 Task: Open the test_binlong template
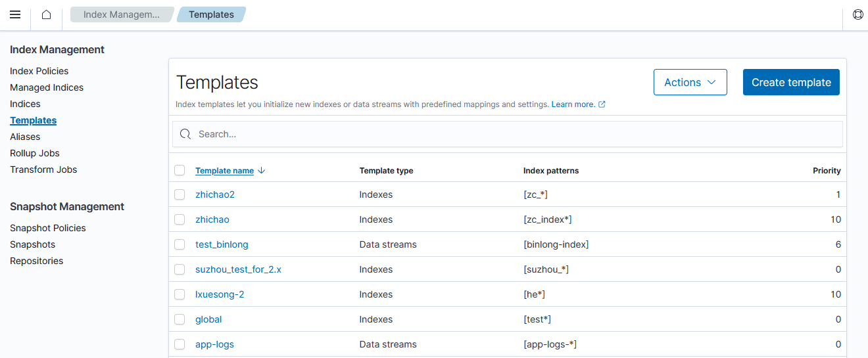coord(222,244)
